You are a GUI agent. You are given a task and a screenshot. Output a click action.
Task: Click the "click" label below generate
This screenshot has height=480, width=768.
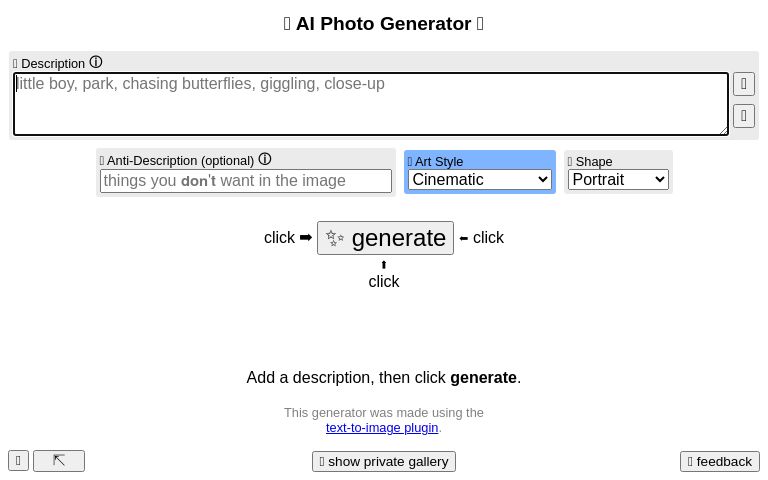click(x=384, y=282)
